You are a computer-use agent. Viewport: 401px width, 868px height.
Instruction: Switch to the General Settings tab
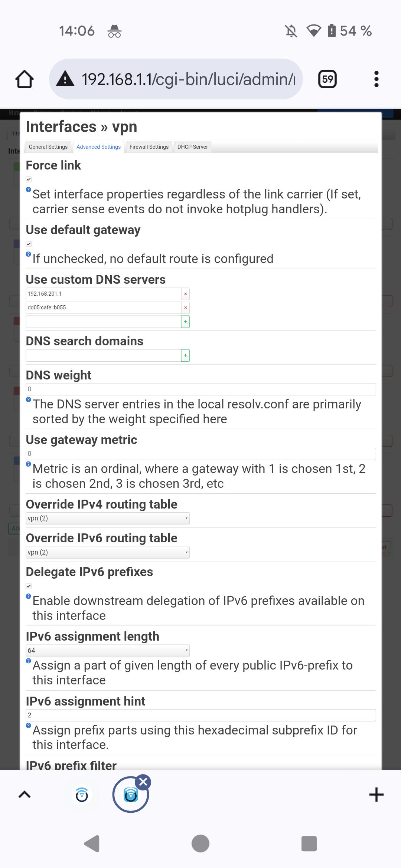click(48, 147)
